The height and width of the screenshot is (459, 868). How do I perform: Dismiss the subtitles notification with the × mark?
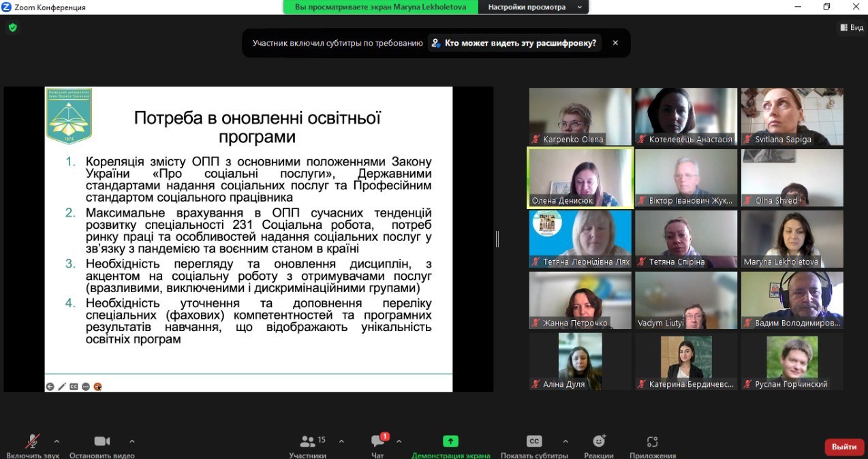[x=615, y=42]
